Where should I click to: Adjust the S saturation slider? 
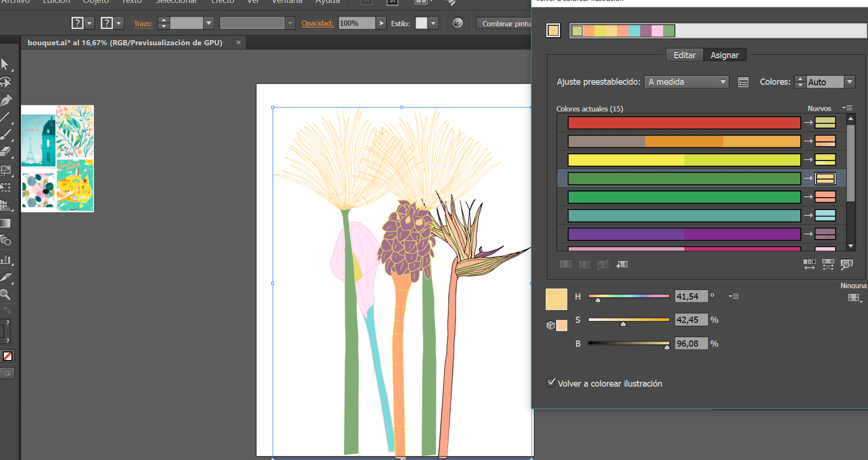click(x=628, y=320)
